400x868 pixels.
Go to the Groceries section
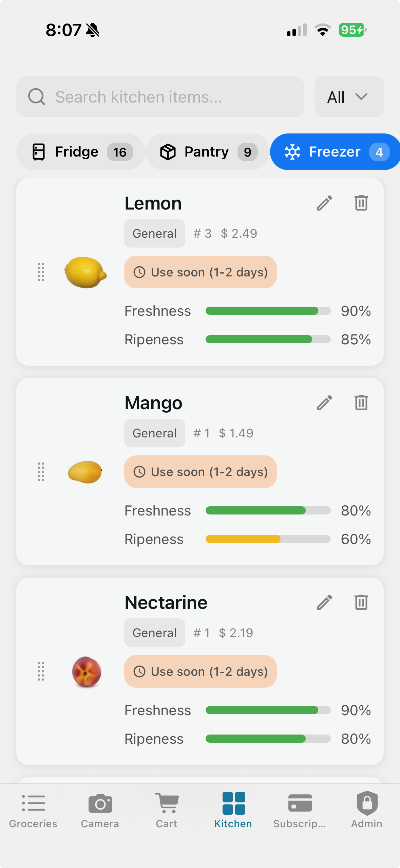tap(33, 810)
